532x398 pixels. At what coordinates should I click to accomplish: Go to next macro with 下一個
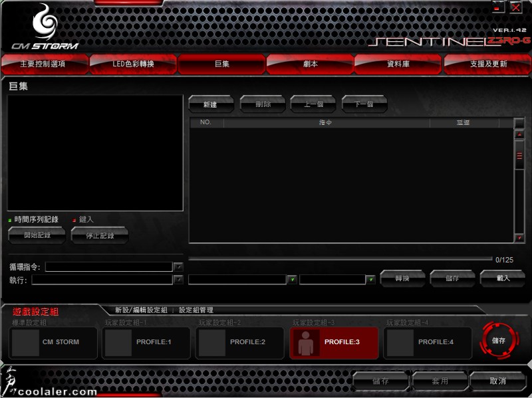tap(364, 104)
